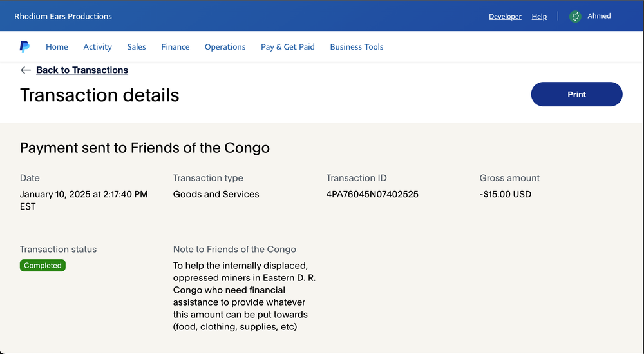Select the Finance menu item

[x=175, y=47]
